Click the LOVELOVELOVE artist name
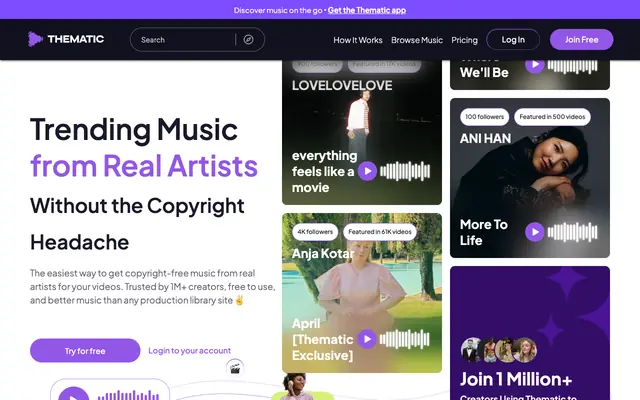Image resolution: width=640 pixels, height=400 pixels. point(342,85)
